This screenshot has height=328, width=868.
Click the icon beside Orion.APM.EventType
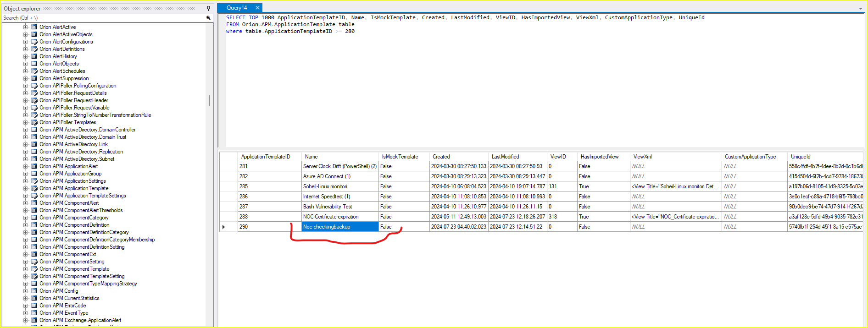click(x=34, y=313)
